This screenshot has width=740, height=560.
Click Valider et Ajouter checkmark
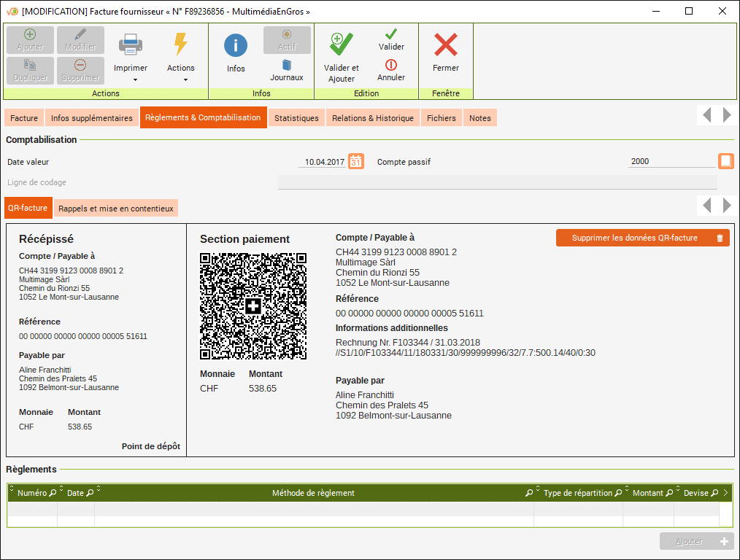pos(341,44)
